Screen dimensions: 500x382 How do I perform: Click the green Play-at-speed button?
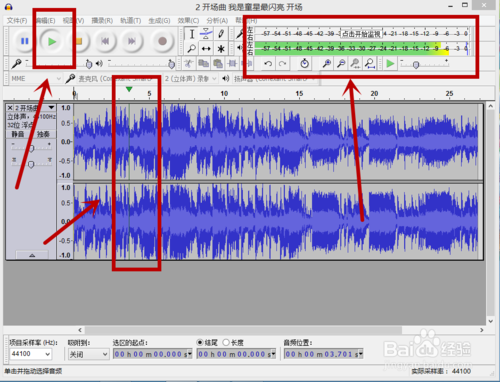(x=390, y=63)
